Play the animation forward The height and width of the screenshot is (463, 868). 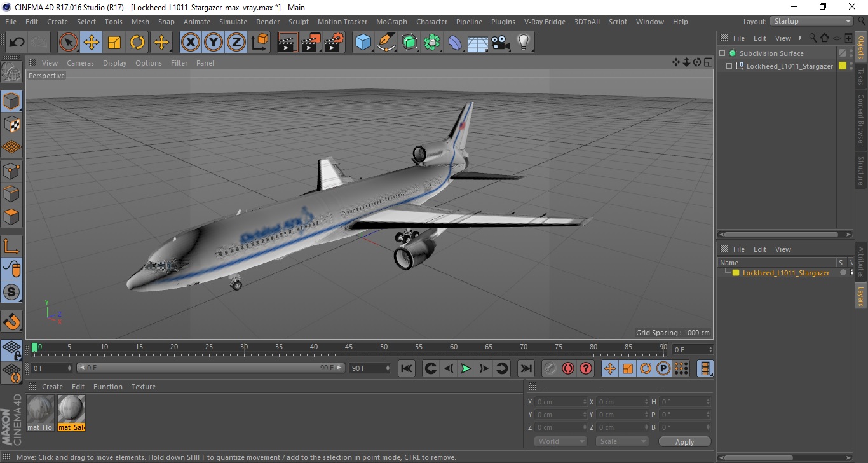coord(466,368)
